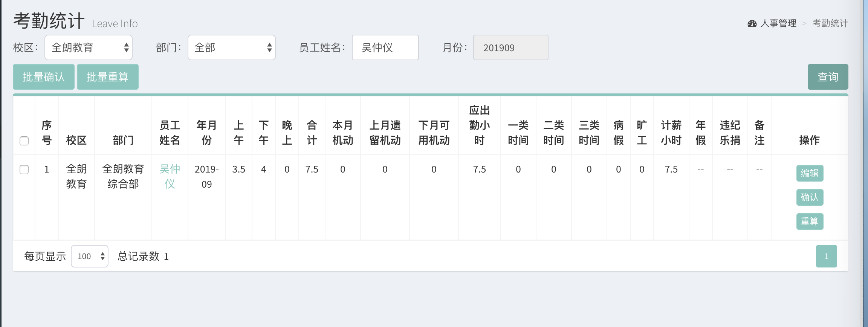Open the 校区 dropdown showing 全朗教育
The width and height of the screenshot is (868, 327).
click(x=89, y=47)
